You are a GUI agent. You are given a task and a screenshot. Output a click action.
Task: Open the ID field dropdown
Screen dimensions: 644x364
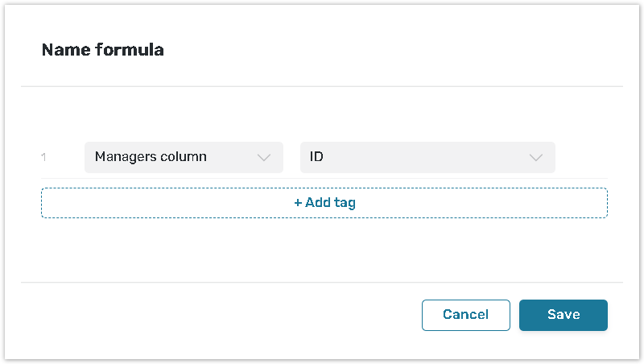coord(427,157)
